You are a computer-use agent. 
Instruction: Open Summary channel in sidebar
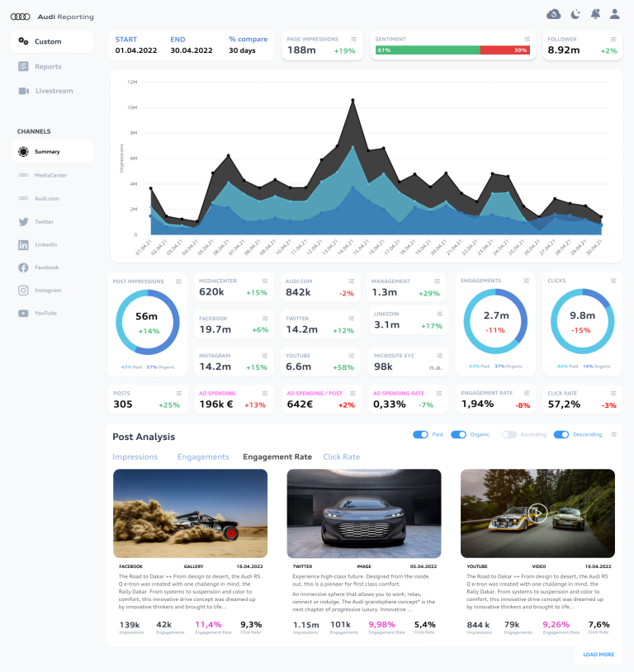52,152
